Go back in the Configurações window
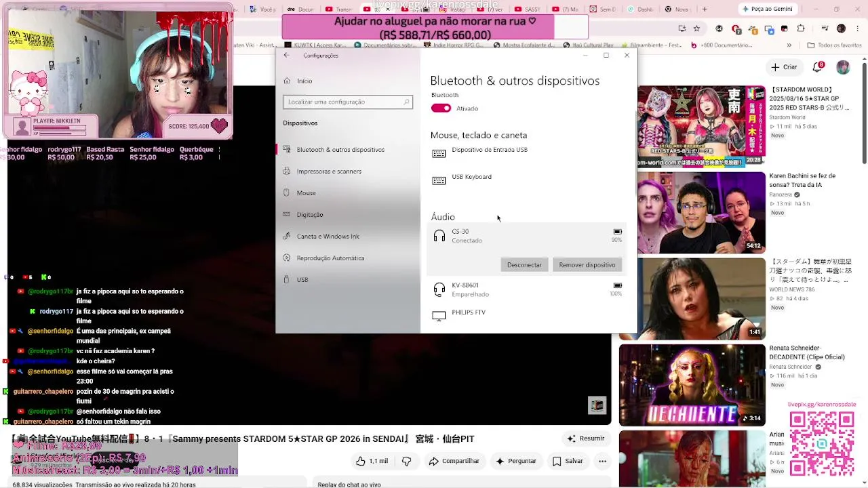Image resolution: width=868 pixels, height=488 pixels. 286,56
